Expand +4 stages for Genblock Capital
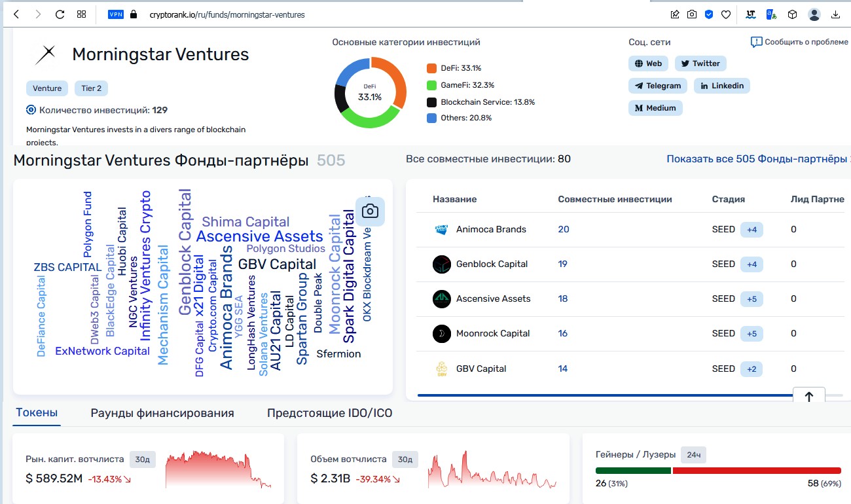Screen dimensions: 851x504 [x=751, y=264]
